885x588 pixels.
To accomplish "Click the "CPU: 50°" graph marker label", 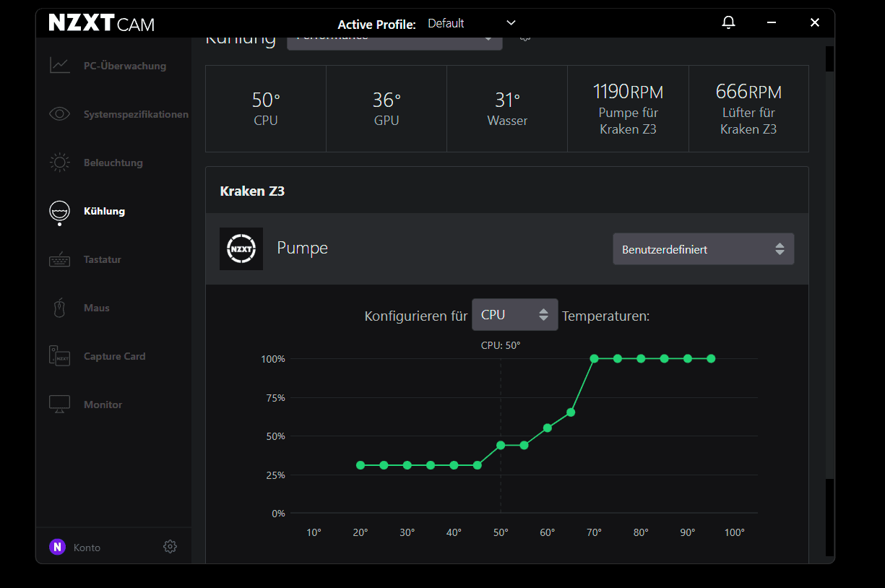I will 501,345.
